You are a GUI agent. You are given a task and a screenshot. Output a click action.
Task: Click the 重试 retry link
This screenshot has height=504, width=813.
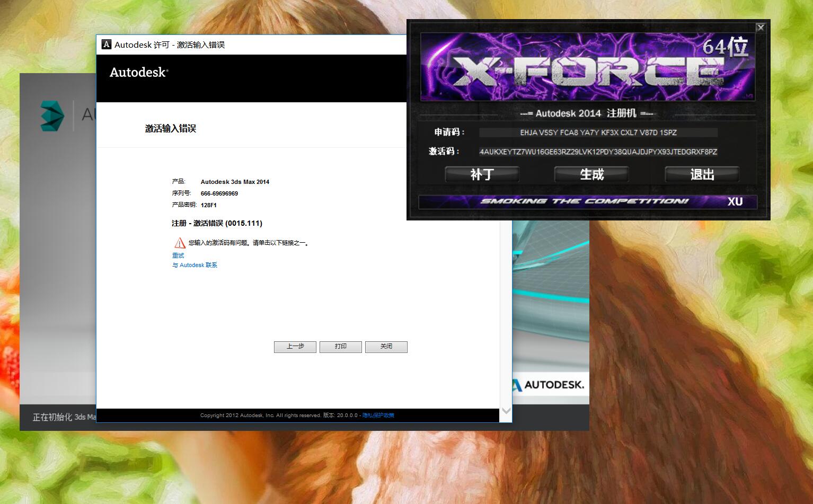[x=178, y=255]
